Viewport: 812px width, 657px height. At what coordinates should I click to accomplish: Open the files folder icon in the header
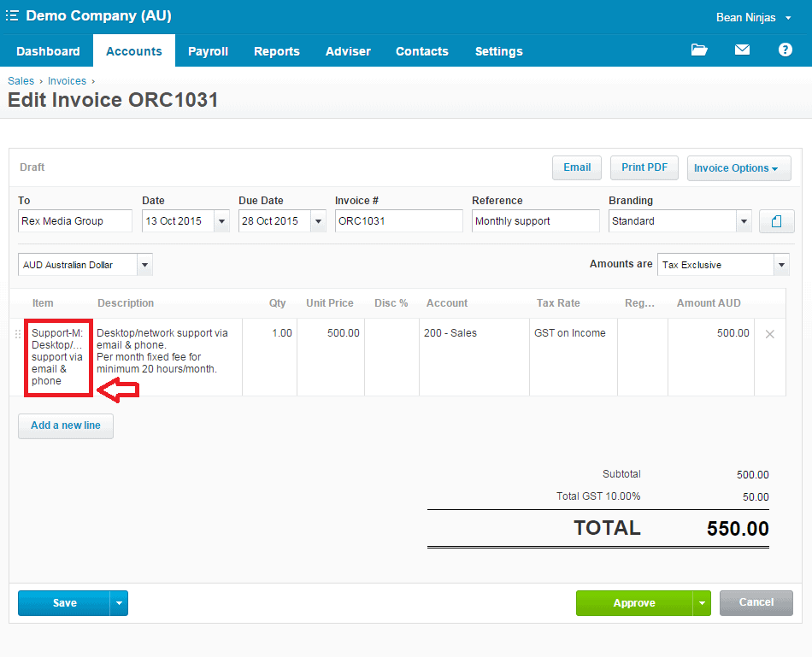click(699, 50)
